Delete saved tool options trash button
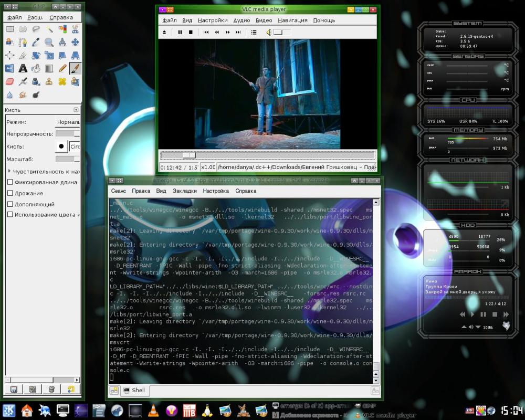Screen dimensions: 525x420 pos(51,389)
